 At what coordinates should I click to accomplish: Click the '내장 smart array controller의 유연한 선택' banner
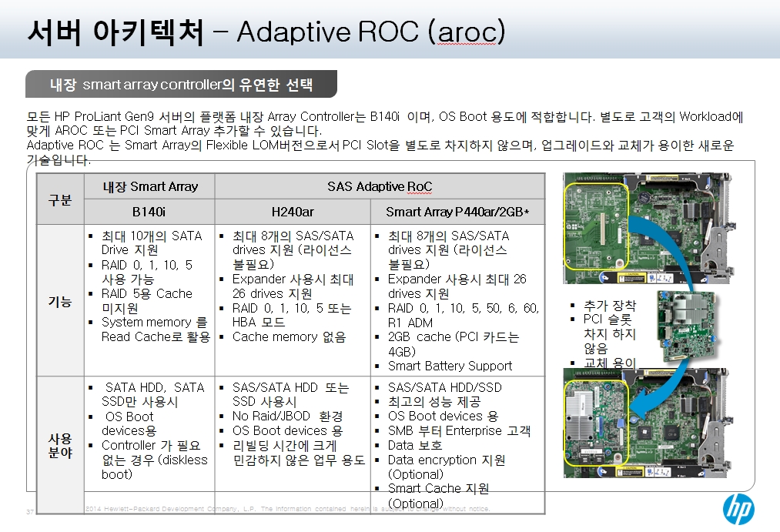tap(181, 84)
